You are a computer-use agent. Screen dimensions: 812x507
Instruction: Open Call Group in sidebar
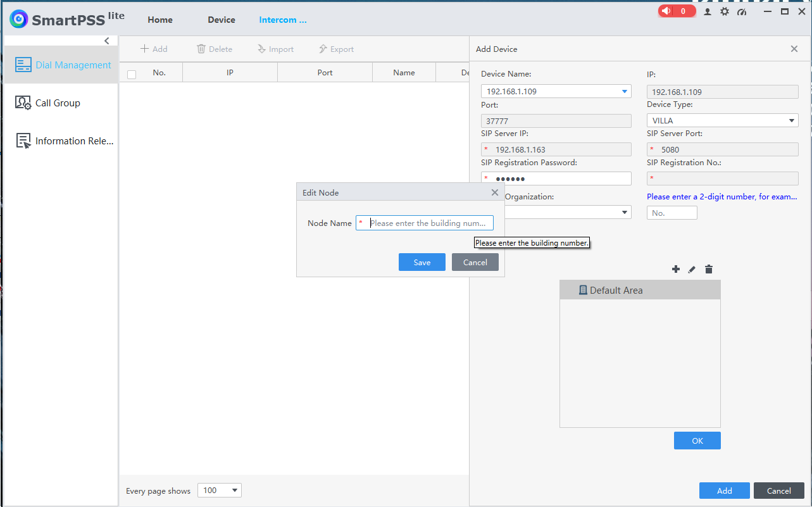tap(58, 103)
